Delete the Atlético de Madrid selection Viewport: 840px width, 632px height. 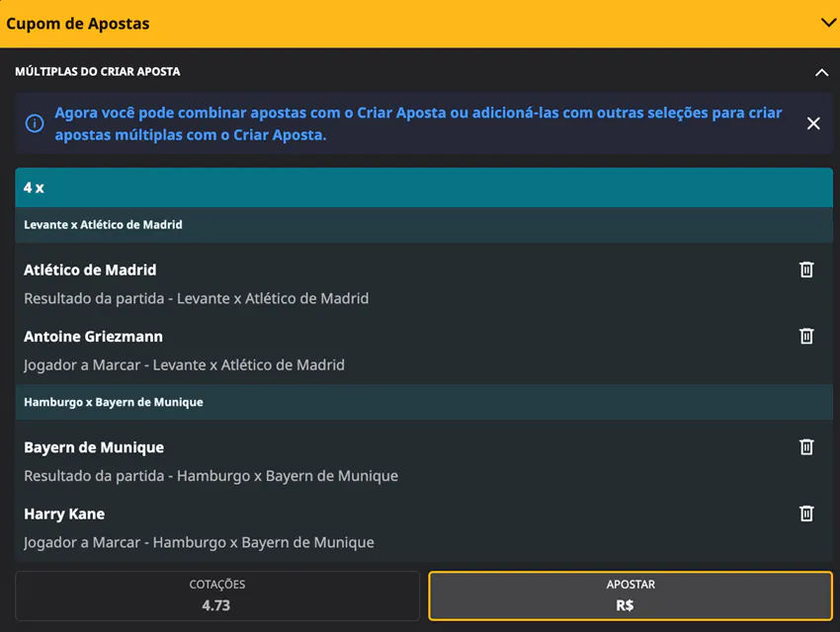click(806, 270)
